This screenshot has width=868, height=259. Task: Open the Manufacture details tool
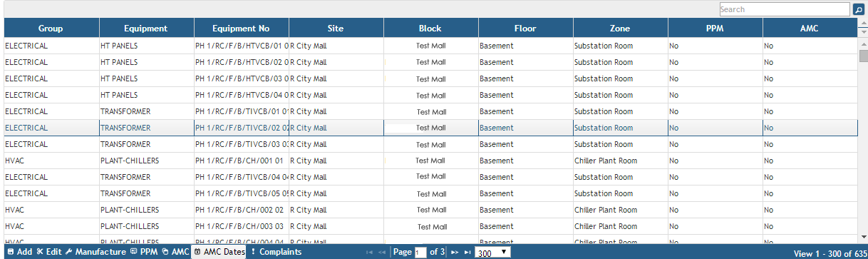(96, 252)
